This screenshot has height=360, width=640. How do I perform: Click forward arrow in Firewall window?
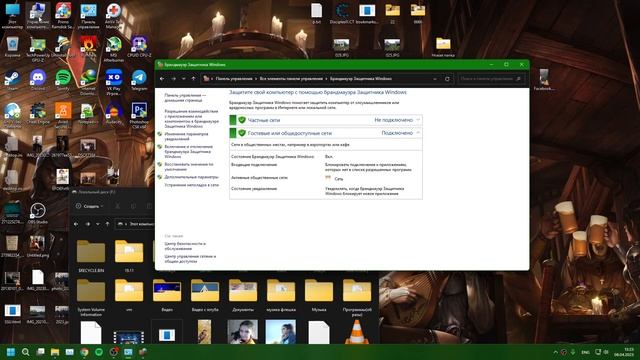pos(173,79)
